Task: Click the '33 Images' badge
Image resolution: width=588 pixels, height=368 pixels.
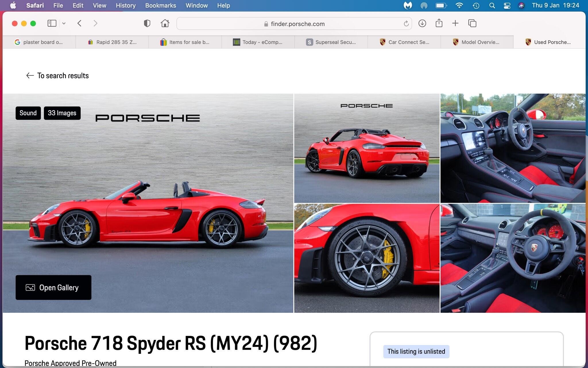Action: click(x=62, y=113)
